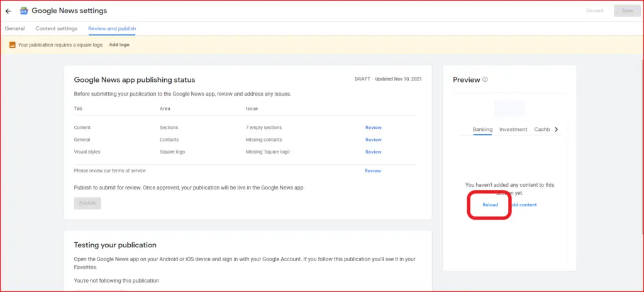The image size is (644, 292).
Task: Click the 'Issue' column header
Action: pyautogui.click(x=252, y=109)
